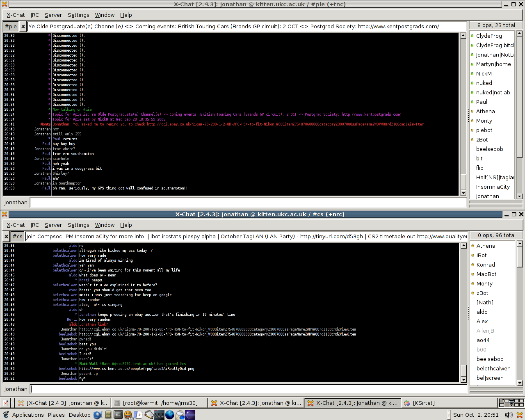Click the '0 ops, 96 total' label
The width and height of the screenshot is (525, 420).
[496, 235]
